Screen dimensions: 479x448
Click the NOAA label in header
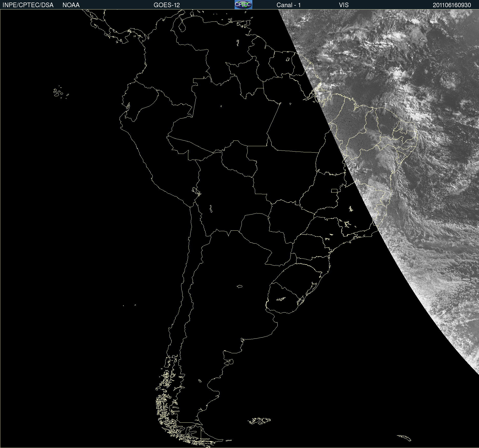(x=71, y=5)
